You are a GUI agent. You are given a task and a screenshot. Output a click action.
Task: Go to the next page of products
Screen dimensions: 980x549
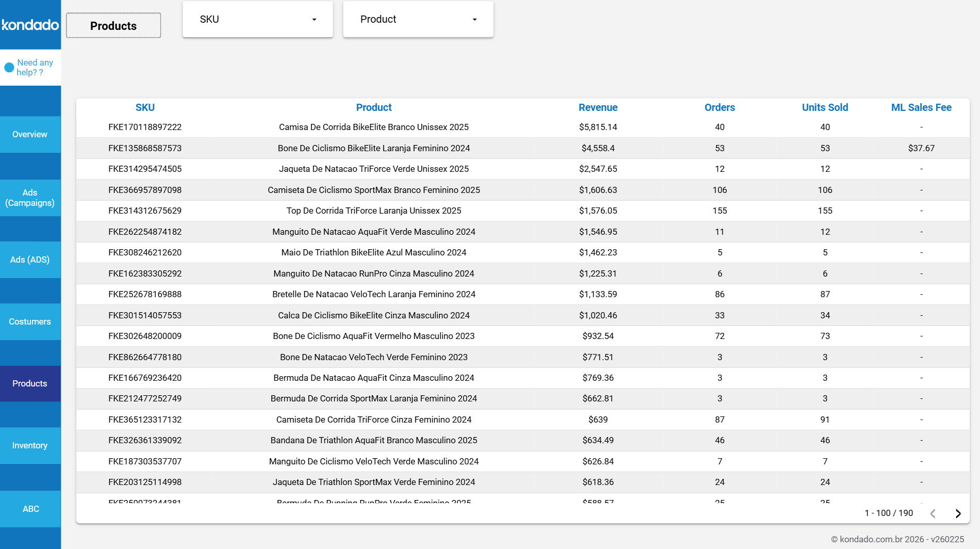pos(958,513)
